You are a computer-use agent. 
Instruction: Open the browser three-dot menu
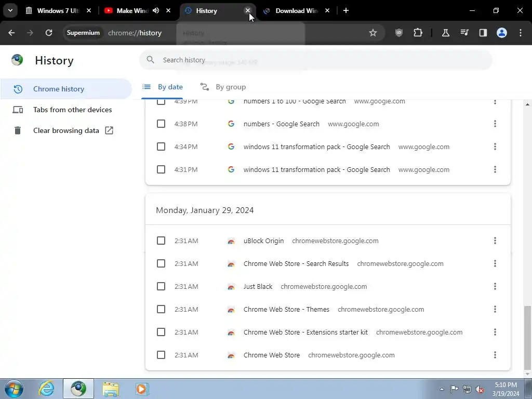pos(521,33)
